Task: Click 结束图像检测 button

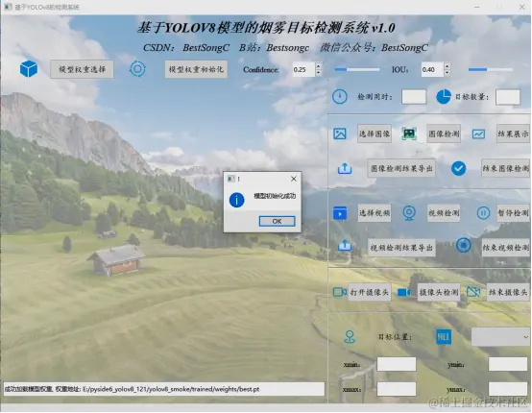Action: pyautogui.click(x=505, y=168)
